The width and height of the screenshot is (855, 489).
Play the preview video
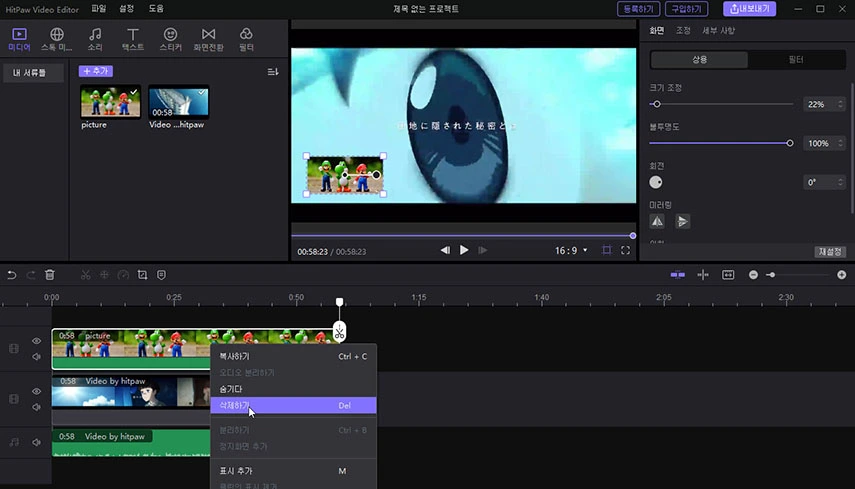coord(464,250)
